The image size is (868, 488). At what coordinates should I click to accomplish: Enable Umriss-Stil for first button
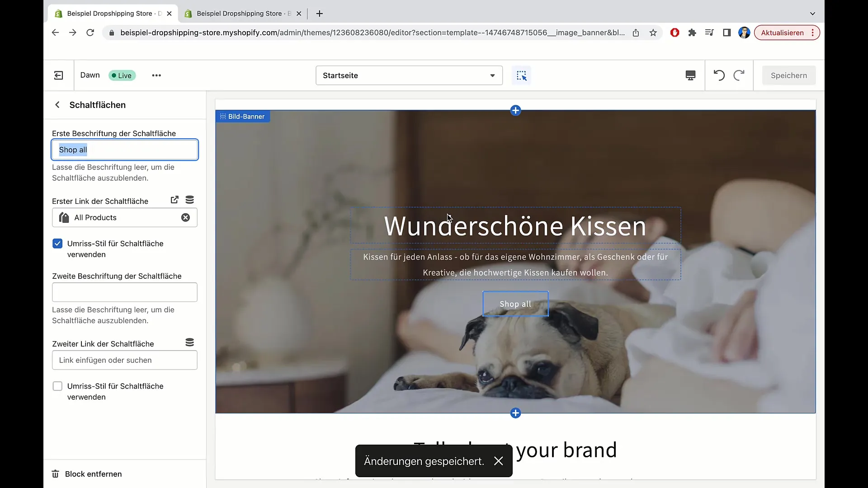[x=57, y=243]
